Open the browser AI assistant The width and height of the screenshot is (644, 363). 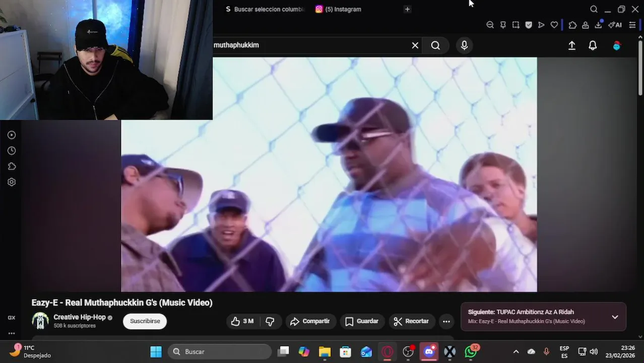(615, 25)
